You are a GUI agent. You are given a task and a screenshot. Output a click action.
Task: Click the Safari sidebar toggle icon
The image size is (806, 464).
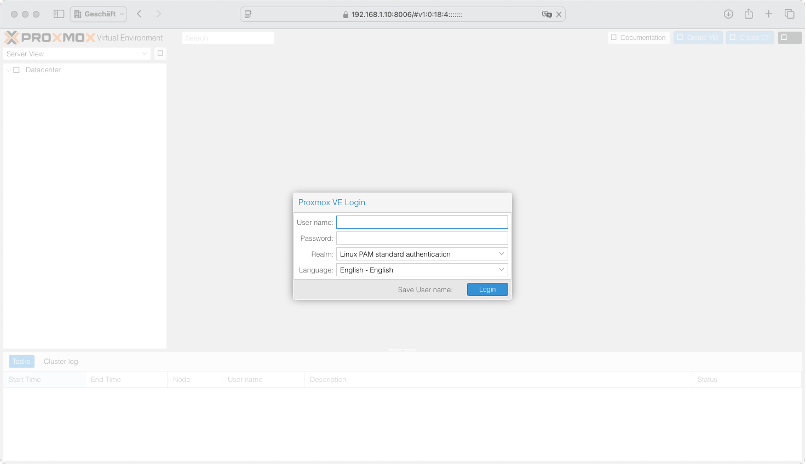pyautogui.click(x=58, y=14)
